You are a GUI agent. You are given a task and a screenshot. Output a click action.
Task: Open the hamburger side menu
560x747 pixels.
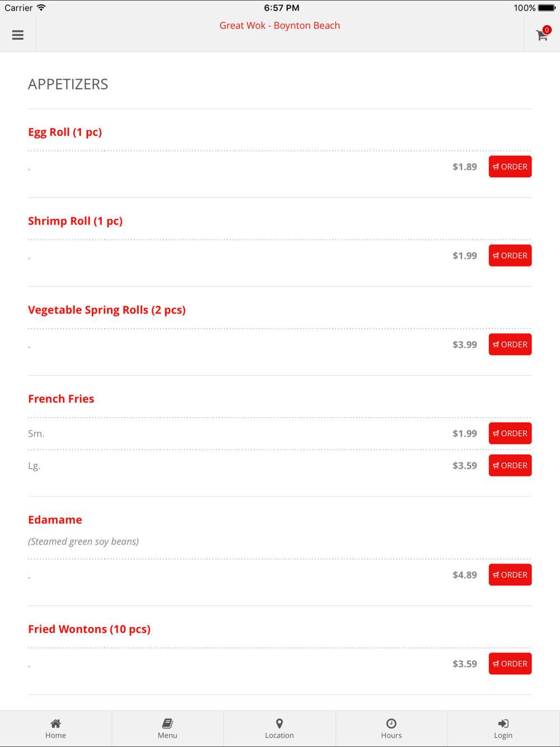coord(18,35)
